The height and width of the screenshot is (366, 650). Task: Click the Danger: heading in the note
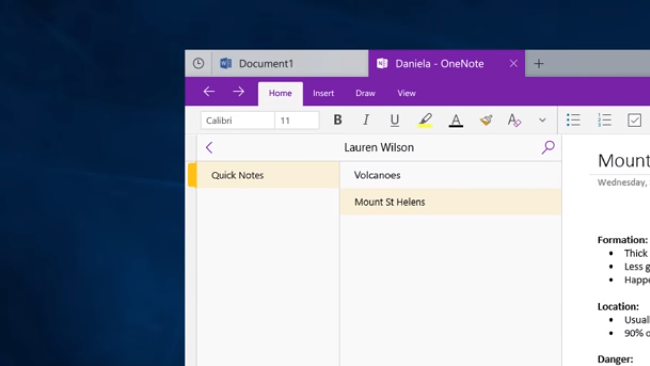click(x=615, y=359)
